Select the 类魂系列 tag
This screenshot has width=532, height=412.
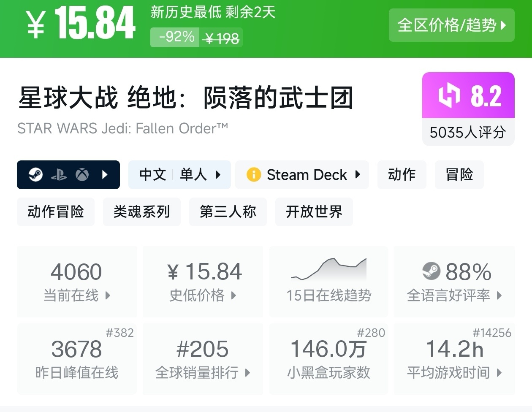[142, 211]
